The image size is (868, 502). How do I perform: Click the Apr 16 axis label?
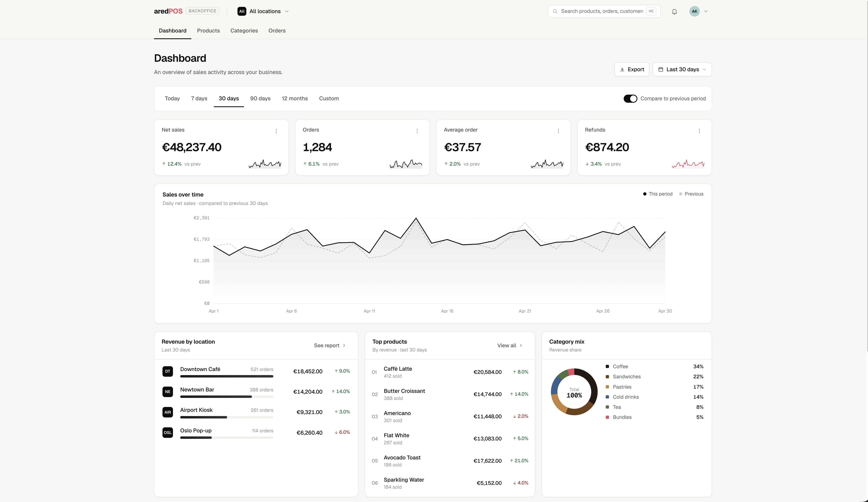coord(447,311)
